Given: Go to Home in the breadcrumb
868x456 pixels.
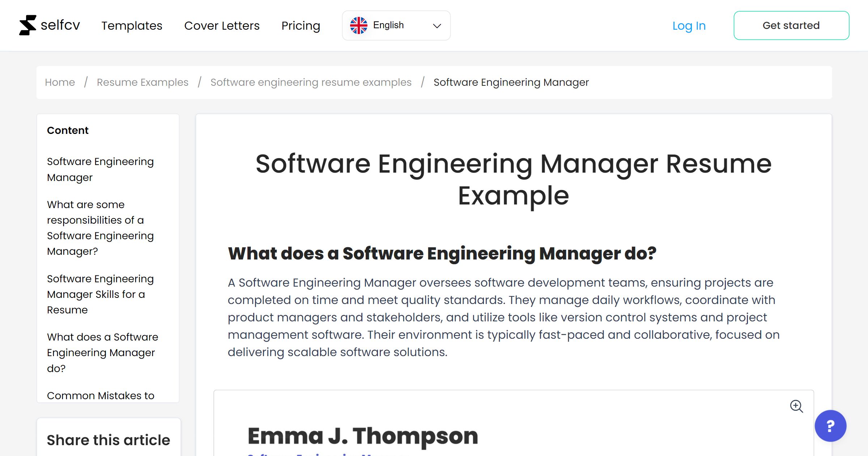Looking at the screenshot, I should click(60, 82).
